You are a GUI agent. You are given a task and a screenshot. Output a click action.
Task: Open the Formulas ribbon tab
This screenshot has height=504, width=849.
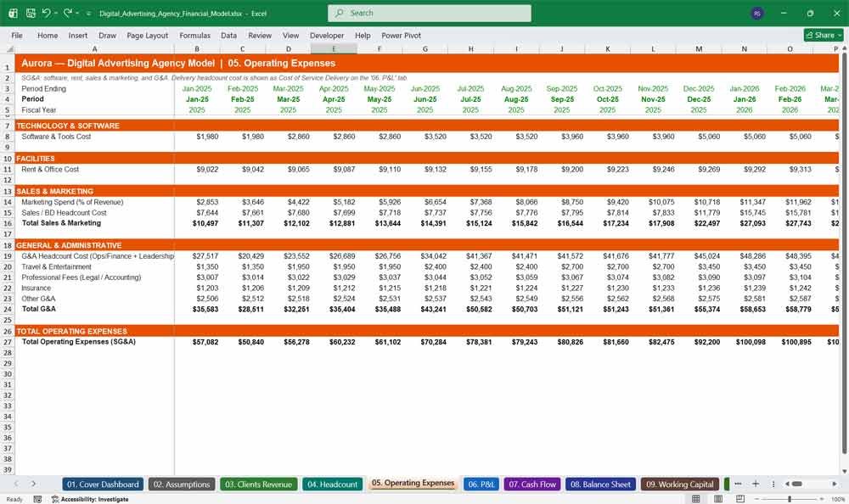point(195,35)
